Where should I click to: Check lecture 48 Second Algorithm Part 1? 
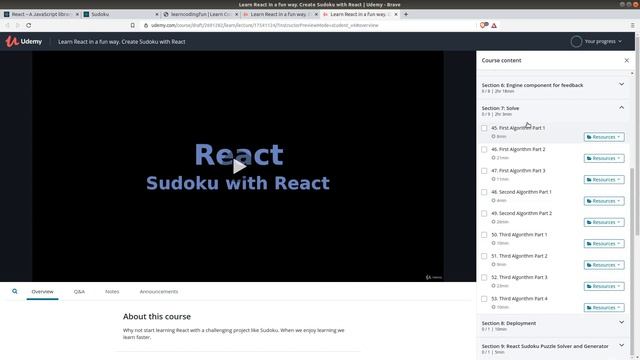click(484, 192)
